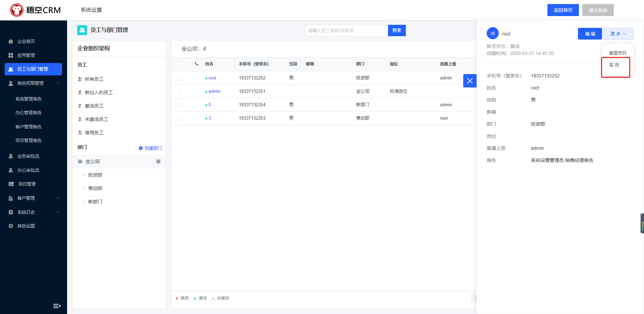The image size is (644, 314).
Task: Collapse 全公司 department tree arrow
Action: click(158, 162)
